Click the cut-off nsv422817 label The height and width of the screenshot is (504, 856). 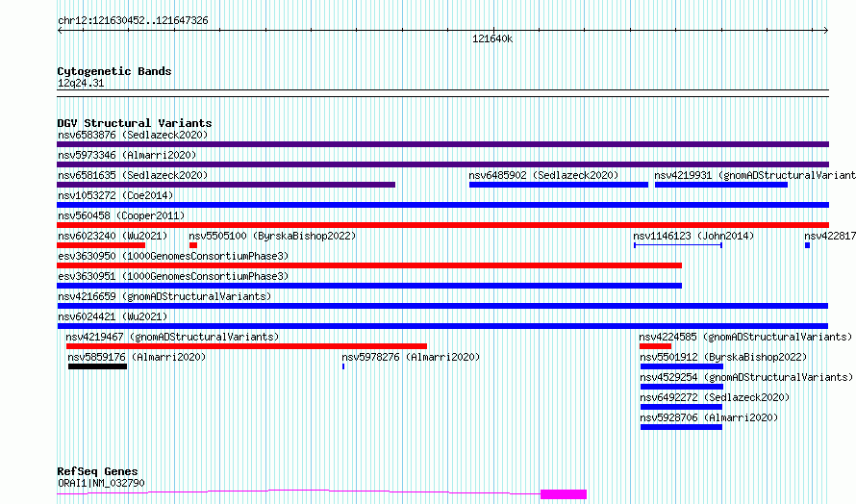tap(830, 236)
